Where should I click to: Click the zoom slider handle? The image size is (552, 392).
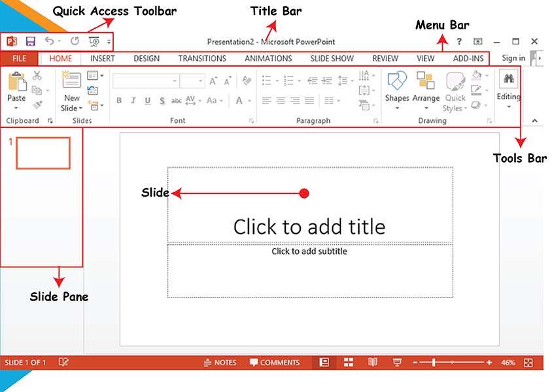click(x=434, y=363)
